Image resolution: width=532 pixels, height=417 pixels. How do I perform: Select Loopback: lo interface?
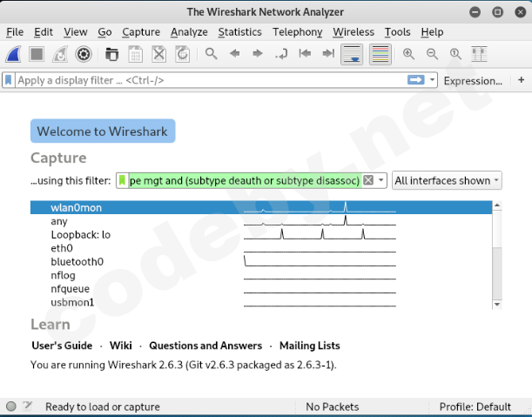point(261,235)
